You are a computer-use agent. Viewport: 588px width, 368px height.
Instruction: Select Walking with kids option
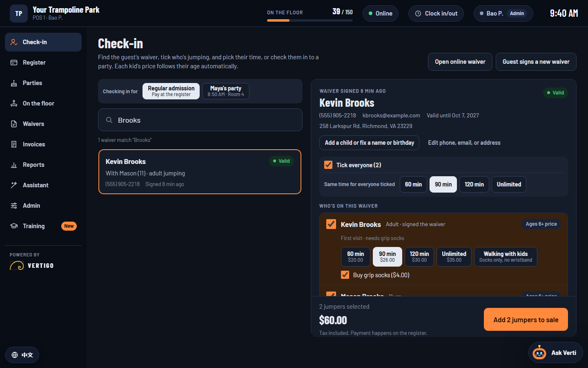pyautogui.click(x=506, y=257)
